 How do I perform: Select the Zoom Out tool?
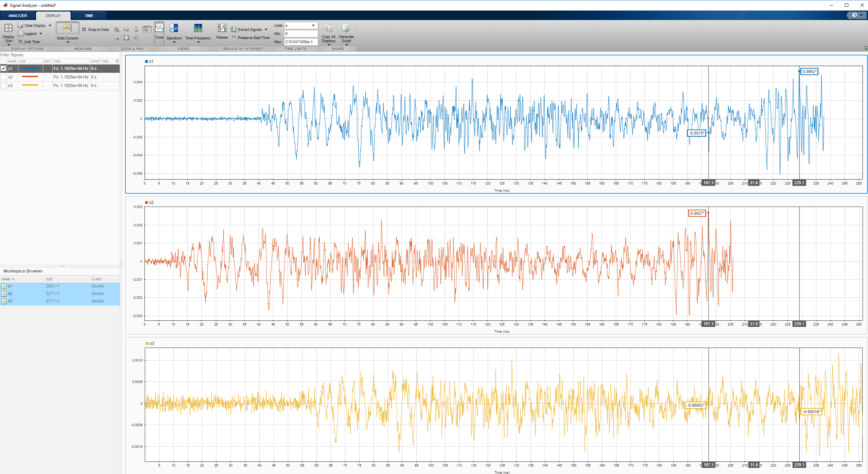(x=117, y=38)
